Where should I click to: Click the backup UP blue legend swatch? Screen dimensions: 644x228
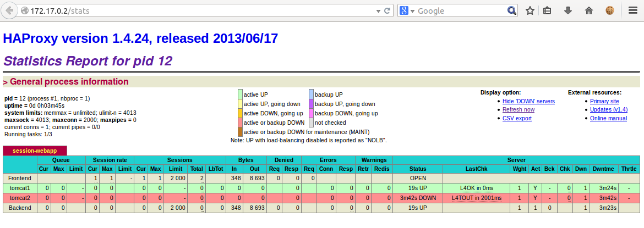[312, 94]
